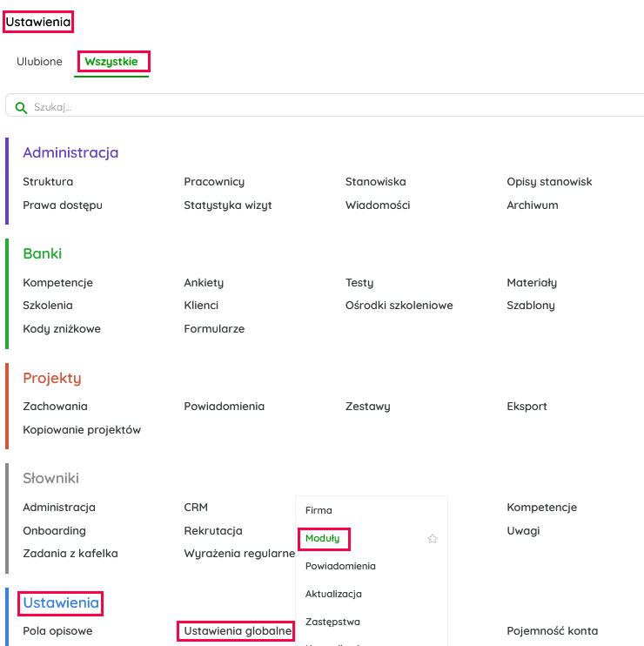This screenshot has width=644, height=646.
Task: Open Kody zniżkowe under Banki
Action: [x=62, y=329]
